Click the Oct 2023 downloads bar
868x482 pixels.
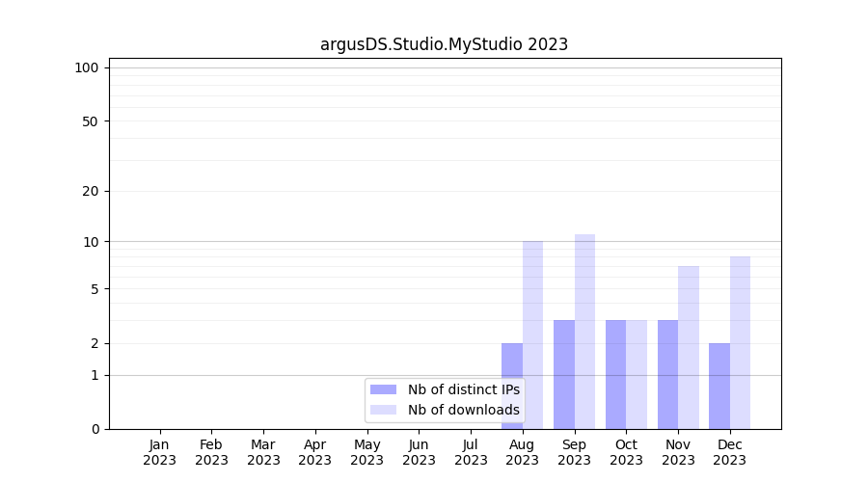pos(637,374)
